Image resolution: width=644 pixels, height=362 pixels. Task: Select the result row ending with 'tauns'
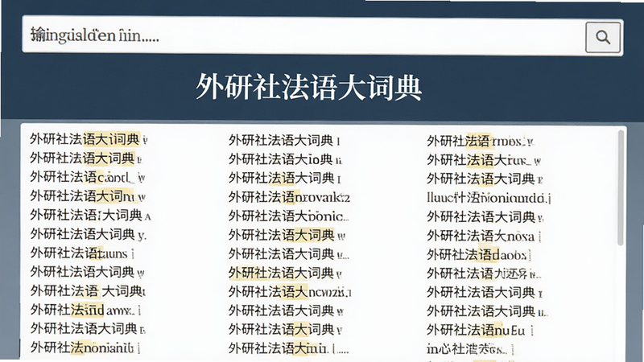82,253
